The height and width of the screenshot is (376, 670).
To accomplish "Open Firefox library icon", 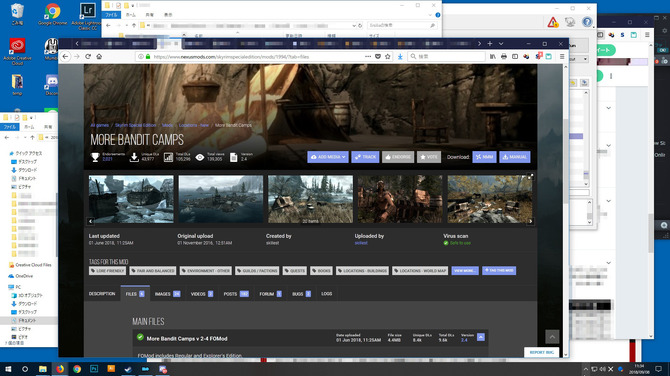I will (493, 56).
